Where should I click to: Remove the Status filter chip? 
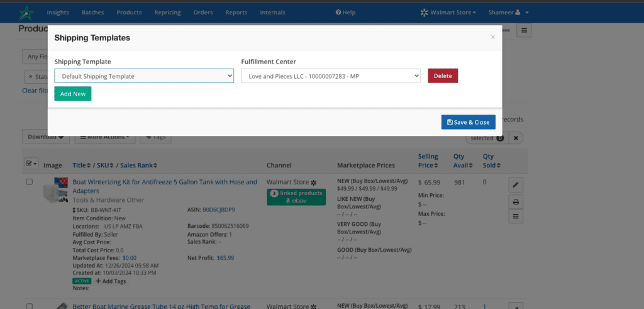30,76
